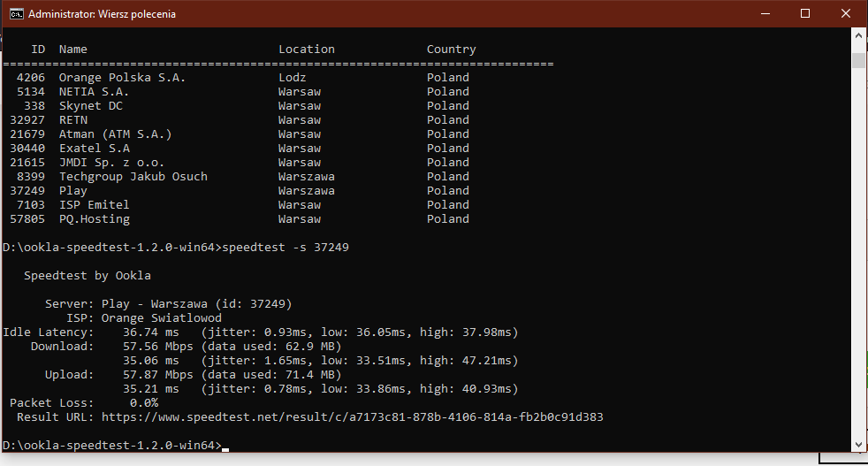Click the download speed '57.56 Mbps'
Viewport: 868px width, 466px height.
(x=157, y=347)
